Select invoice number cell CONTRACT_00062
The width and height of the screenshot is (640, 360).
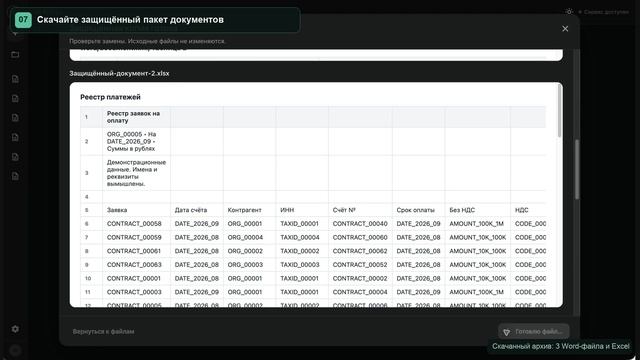(360, 251)
